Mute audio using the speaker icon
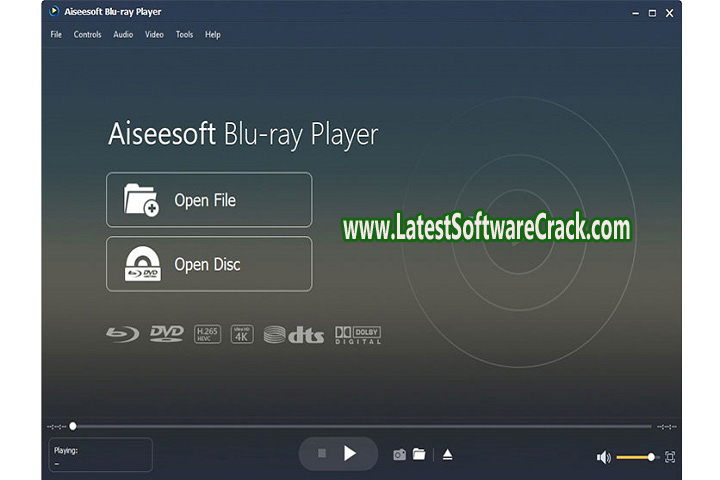 coord(603,457)
